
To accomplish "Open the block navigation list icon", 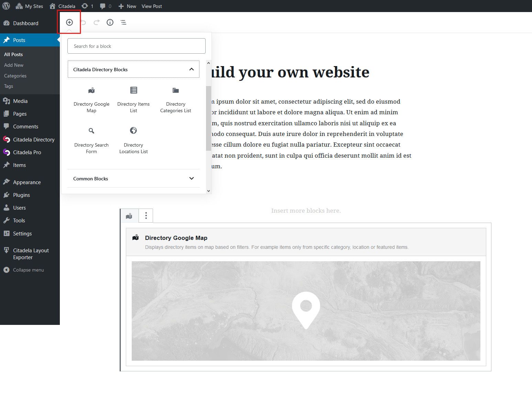I will (123, 22).
